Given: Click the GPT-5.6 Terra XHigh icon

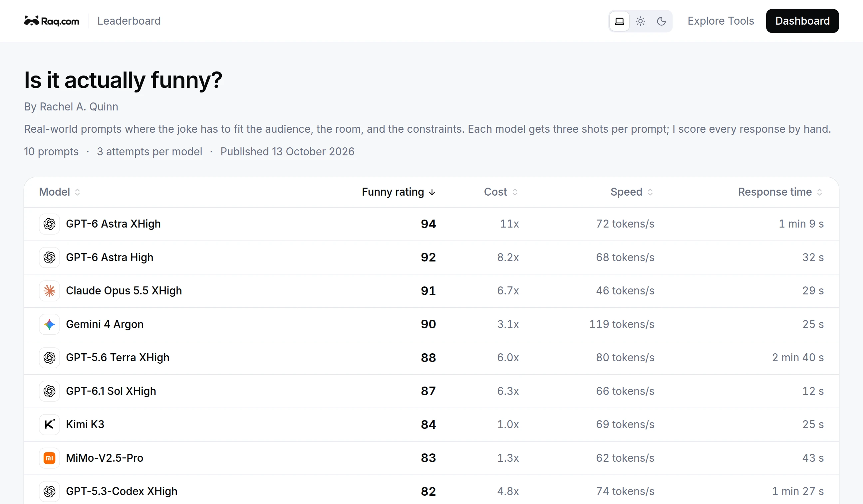Looking at the screenshot, I should pyautogui.click(x=50, y=358).
